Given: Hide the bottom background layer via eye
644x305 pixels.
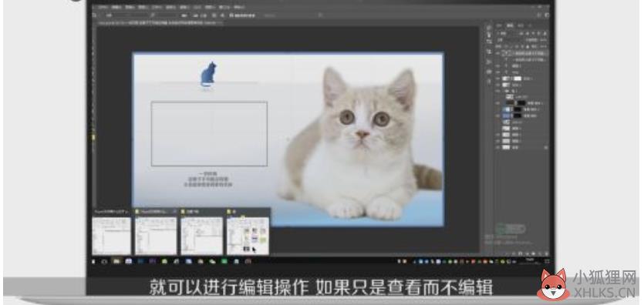Looking at the screenshot, I should click(498, 147).
